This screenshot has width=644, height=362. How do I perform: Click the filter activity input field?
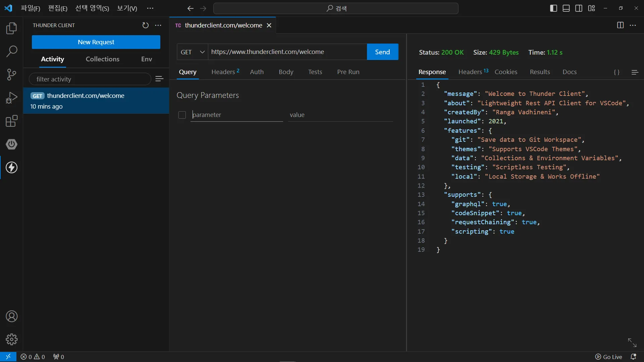point(90,79)
